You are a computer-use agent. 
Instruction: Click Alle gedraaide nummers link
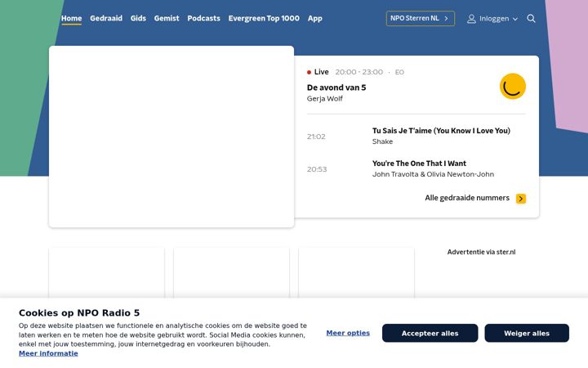coord(467,198)
